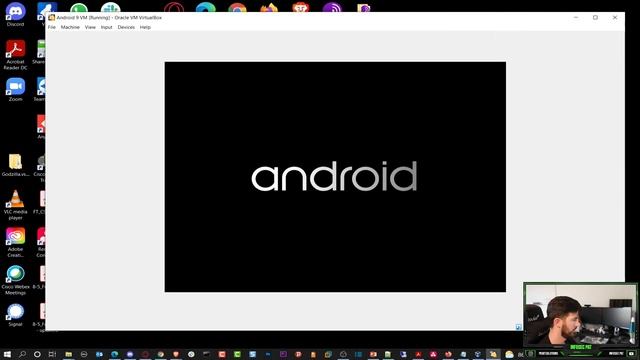
Task: Minimize the VirtualBox window
Action: [576, 18]
